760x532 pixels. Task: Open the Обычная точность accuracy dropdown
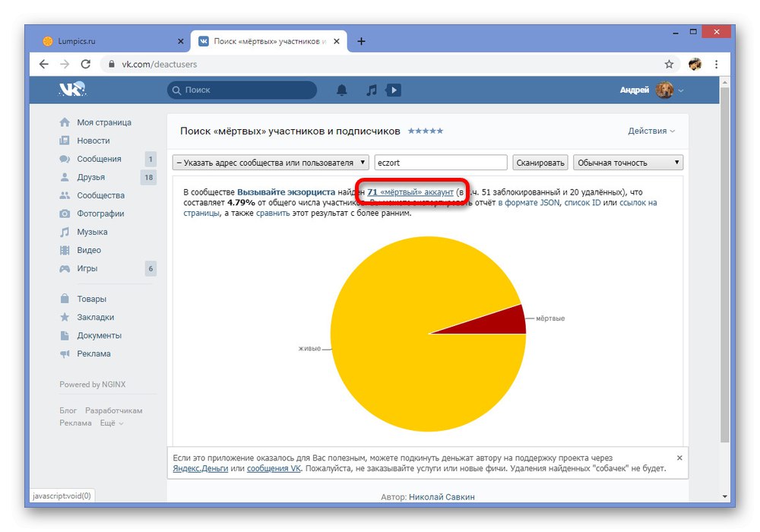pyautogui.click(x=629, y=163)
